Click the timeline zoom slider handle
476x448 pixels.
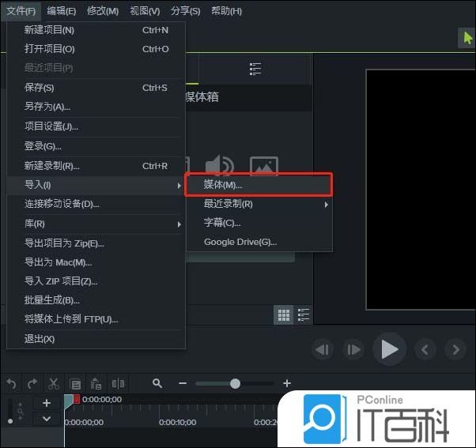pyautogui.click(x=235, y=383)
